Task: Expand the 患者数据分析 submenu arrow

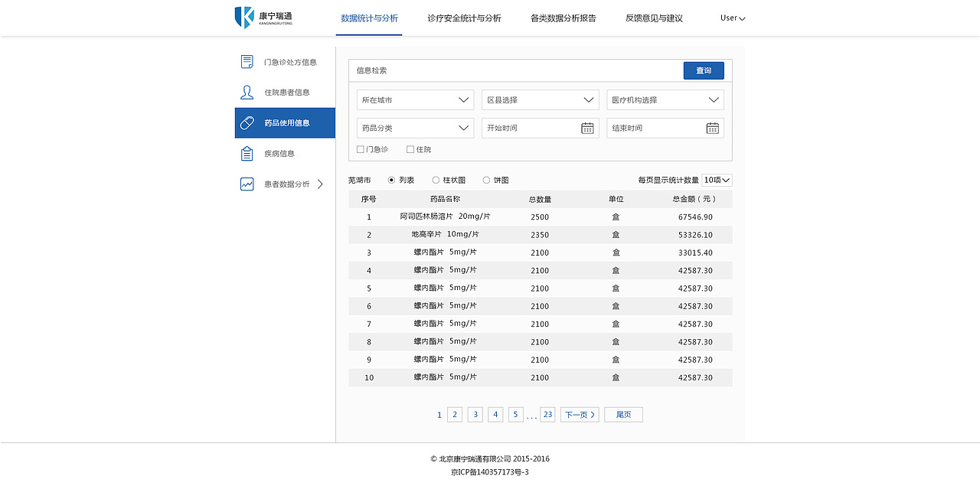Action: (x=320, y=184)
